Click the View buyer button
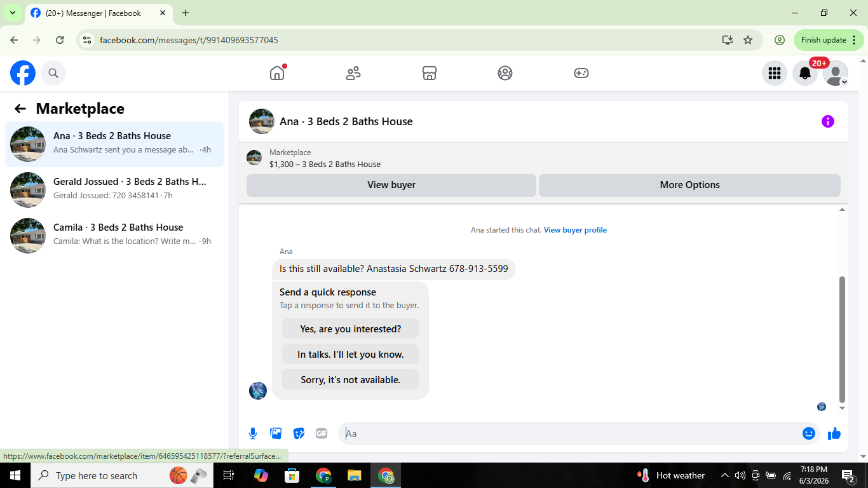868x488 pixels. coord(391,185)
